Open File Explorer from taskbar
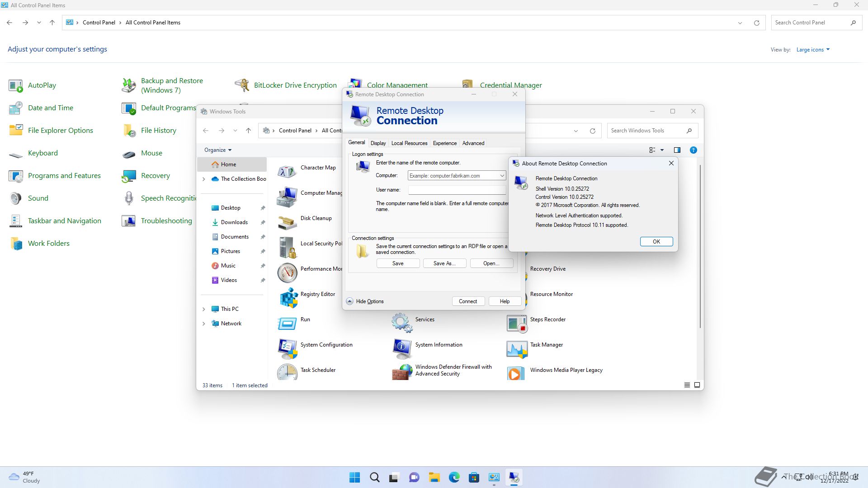Viewport: 868px width, 488px height. [x=434, y=477]
